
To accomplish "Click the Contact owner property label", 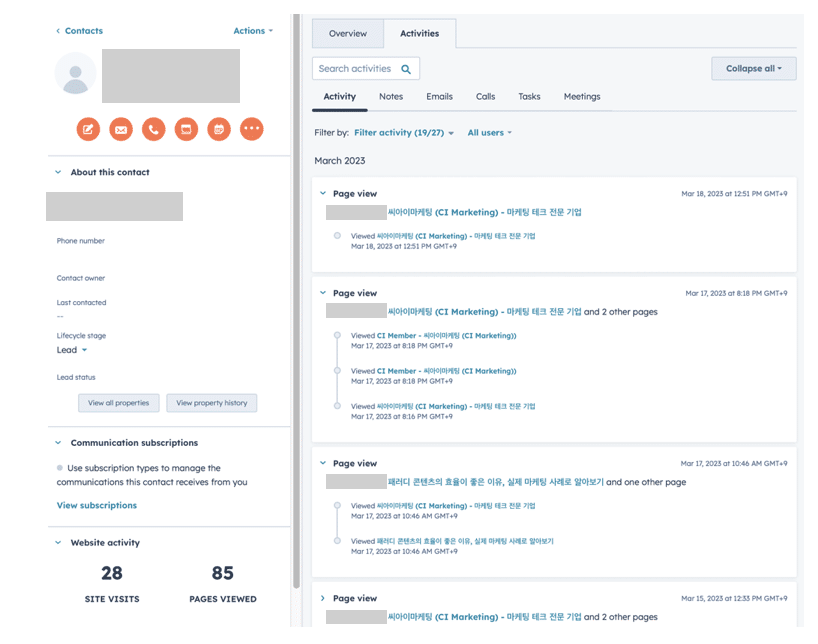I will click(x=81, y=278).
